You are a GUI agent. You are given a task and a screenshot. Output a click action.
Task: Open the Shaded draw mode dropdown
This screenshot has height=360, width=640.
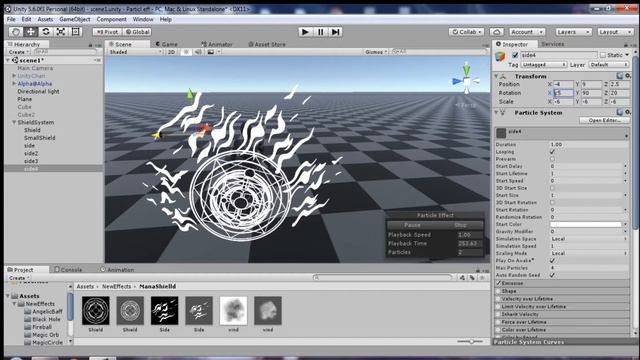click(135, 52)
